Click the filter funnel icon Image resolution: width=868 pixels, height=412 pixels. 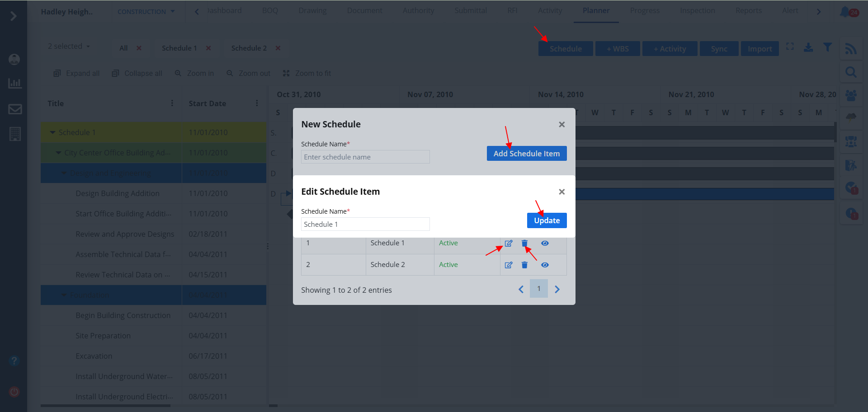coord(827,47)
